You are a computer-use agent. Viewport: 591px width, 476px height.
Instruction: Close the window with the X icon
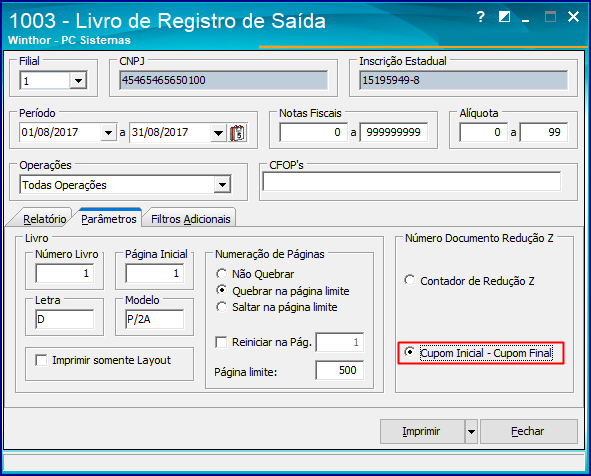point(574,17)
